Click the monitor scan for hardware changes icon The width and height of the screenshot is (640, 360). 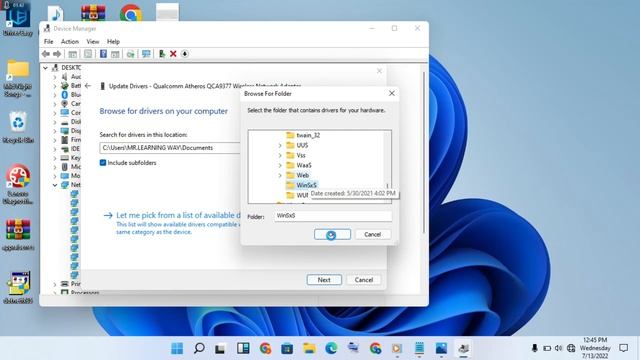[x=146, y=54]
